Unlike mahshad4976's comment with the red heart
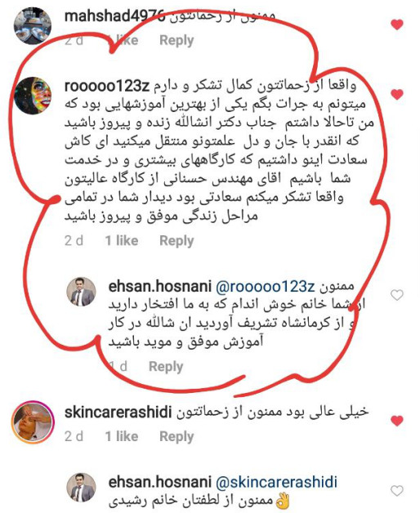This screenshot has width=420, height=513. coord(397,25)
